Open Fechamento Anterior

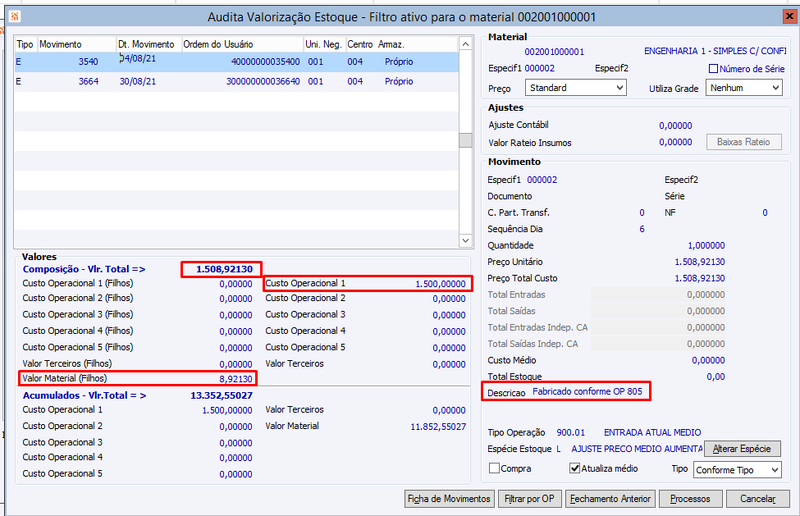click(x=610, y=499)
